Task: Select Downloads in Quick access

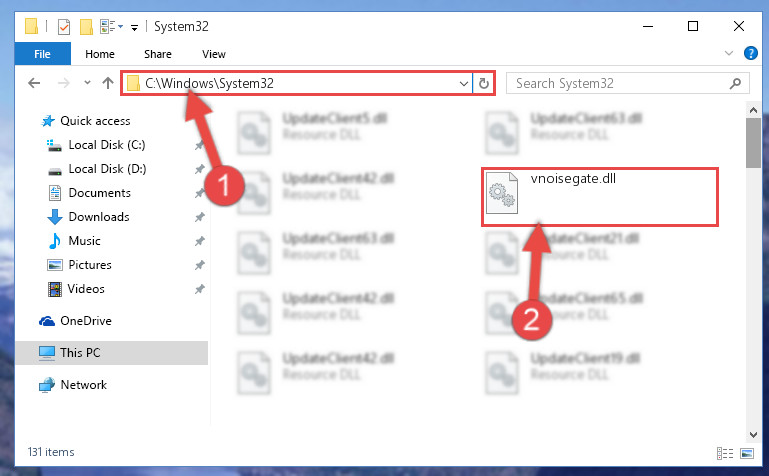Action: click(99, 217)
